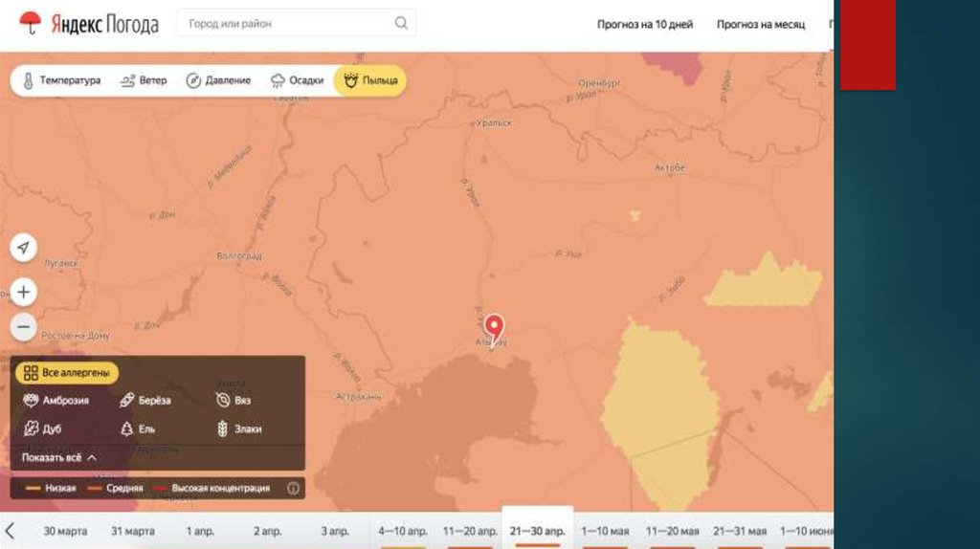Click the wind icon
The image size is (980, 549).
(127, 80)
